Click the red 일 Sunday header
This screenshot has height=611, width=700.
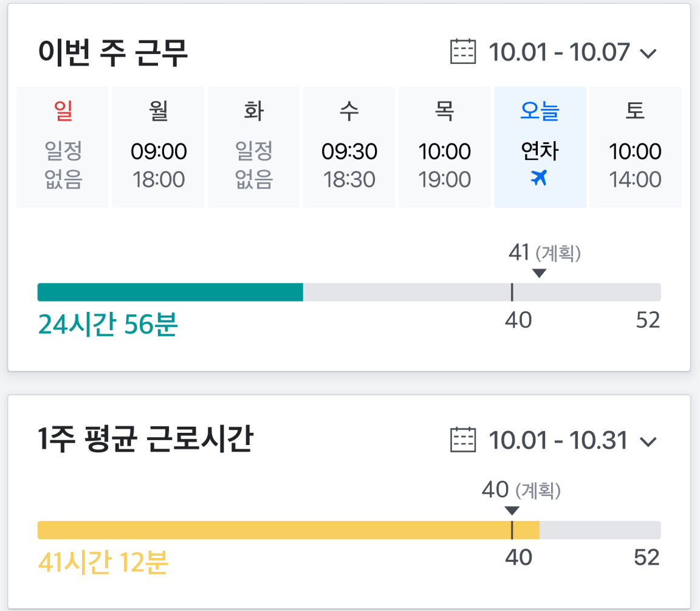[61, 111]
